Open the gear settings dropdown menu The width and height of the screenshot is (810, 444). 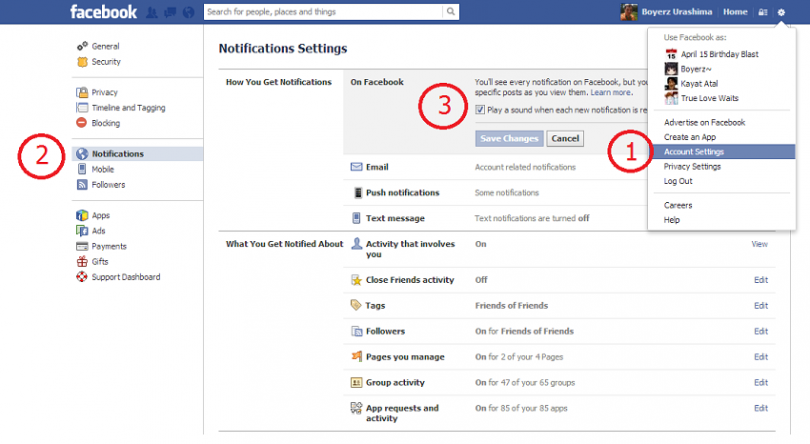coord(781,12)
